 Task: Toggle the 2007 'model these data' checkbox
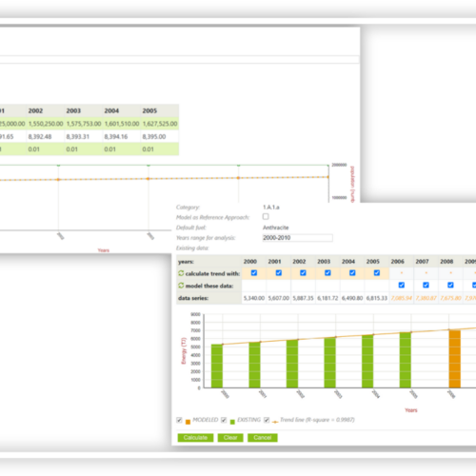tap(426, 285)
